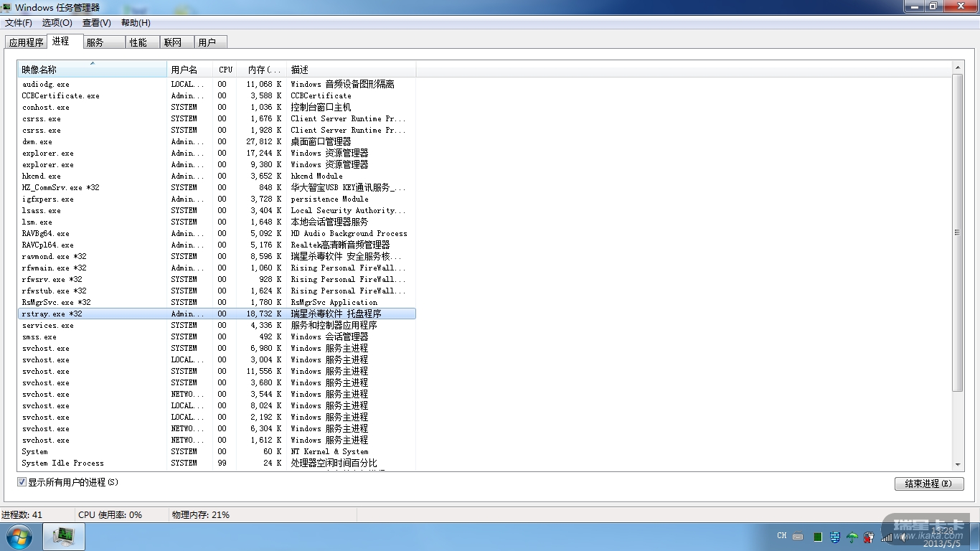Select the System Idle Process entry
Viewport: 980px width, 551px height.
pyautogui.click(x=217, y=463)
